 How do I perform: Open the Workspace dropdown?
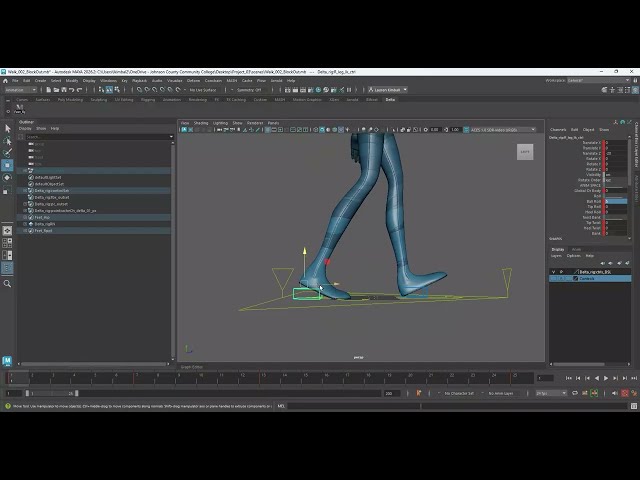tap(599, 80)
